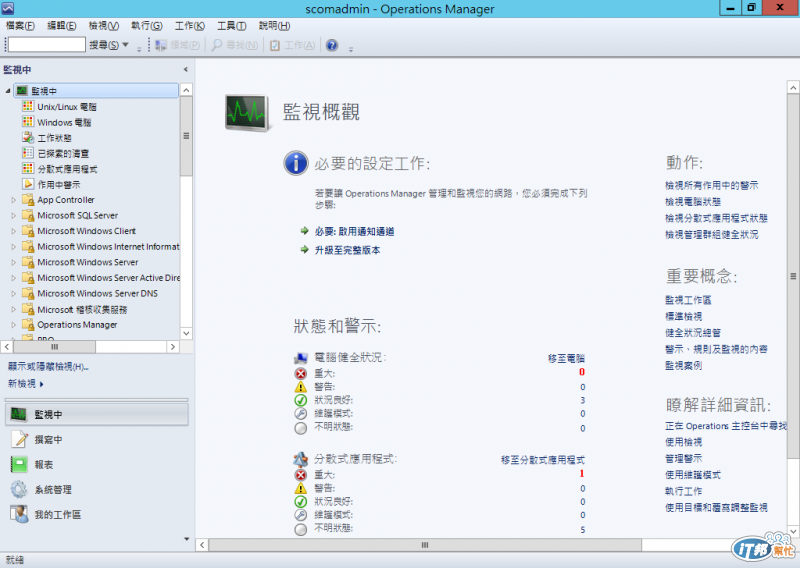This screenshot has height=568, width=800.
Task: Open the 檢視 menu
Action: [x=104, y=26]
